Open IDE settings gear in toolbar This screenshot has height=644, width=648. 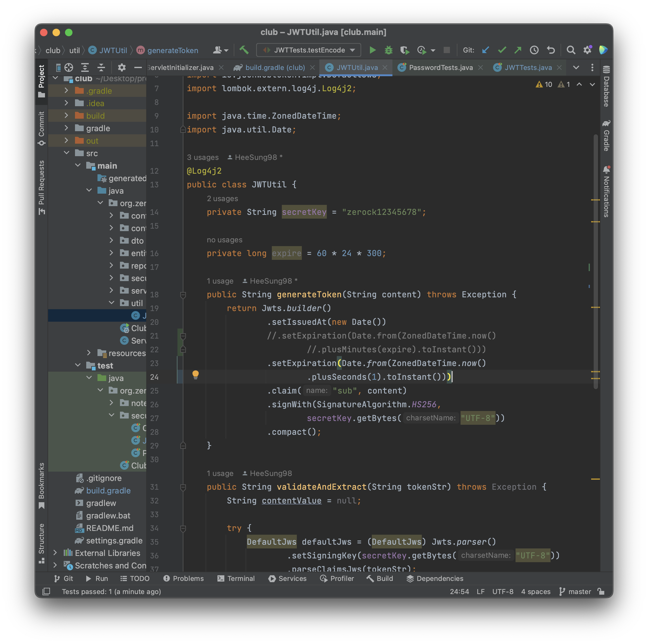coord(587,50)
